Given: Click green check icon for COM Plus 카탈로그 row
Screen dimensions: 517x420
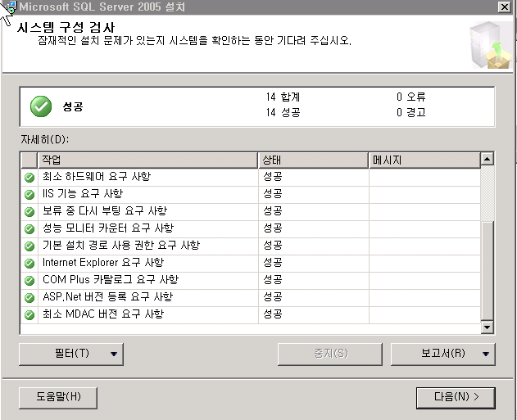Looking at the screenshot, I should pyautogui.click(x=29, y=280).
